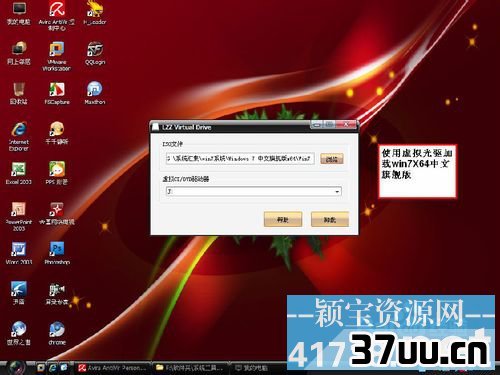
Task: Open the red star icon beside PowerPoint 2003
Action: [57, 213]
